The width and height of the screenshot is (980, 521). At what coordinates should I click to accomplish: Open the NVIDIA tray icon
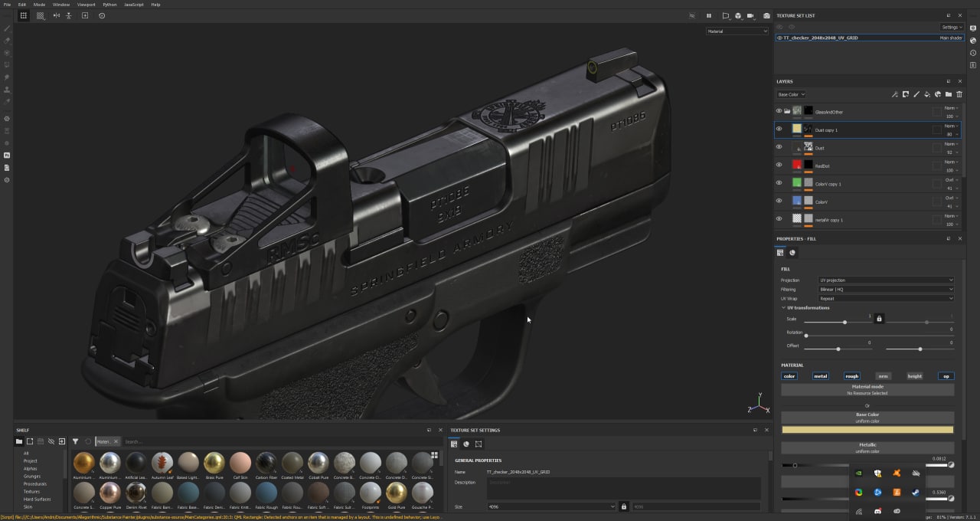coord(859,473)
